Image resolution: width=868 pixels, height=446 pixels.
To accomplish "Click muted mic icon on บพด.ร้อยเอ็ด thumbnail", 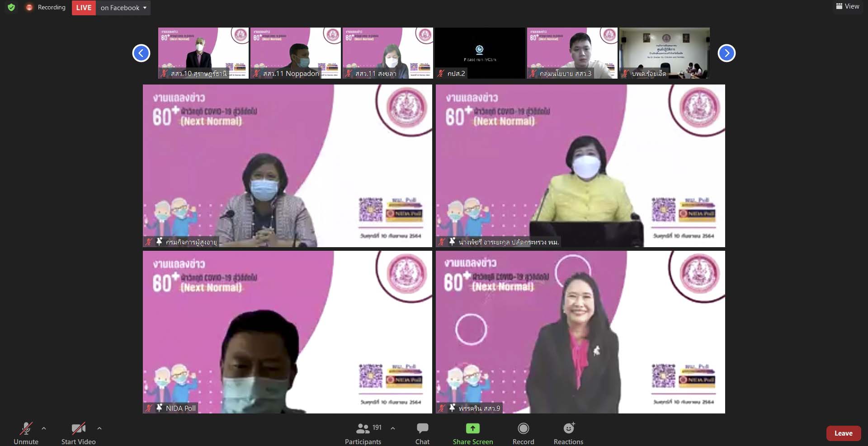I will click(625, 73).
